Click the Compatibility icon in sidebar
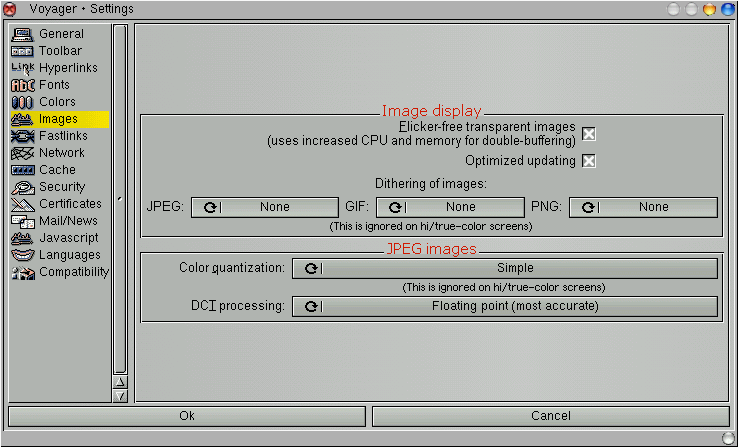Viewport: 738px width, 447px height. point(22,273)
